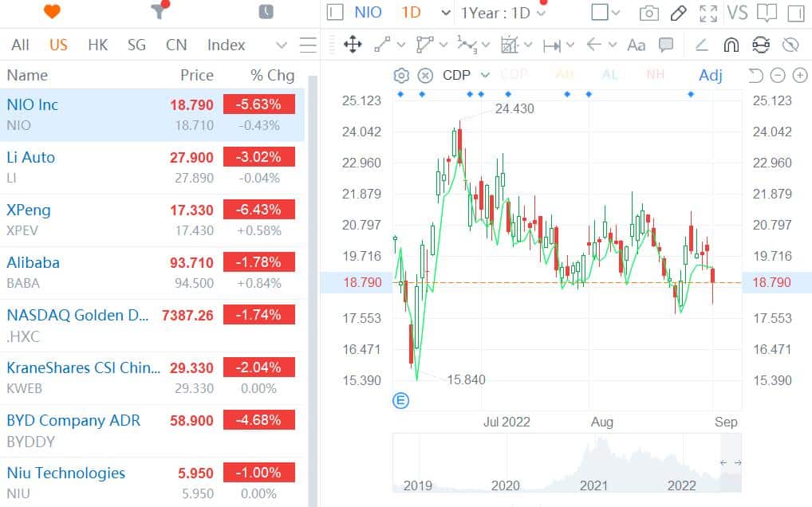The width and height of the screenshot is (812, 507).
Task: Select the pencil drawing tool
Action: (678, 13)
